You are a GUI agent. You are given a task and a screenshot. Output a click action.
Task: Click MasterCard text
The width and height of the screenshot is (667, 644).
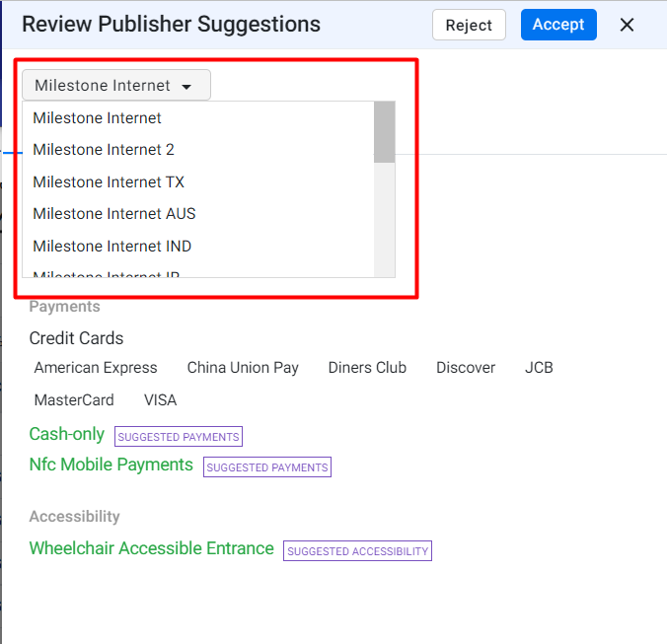(x=74, y=400)
